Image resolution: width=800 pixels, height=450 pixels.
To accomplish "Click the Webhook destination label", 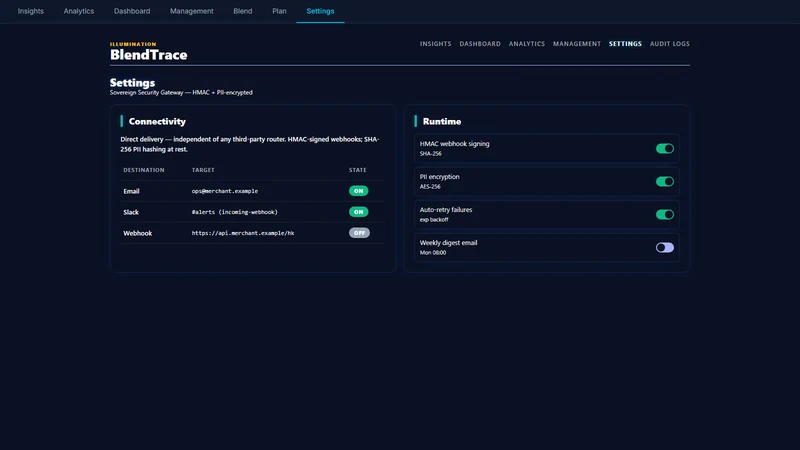I will click(137, 233).
